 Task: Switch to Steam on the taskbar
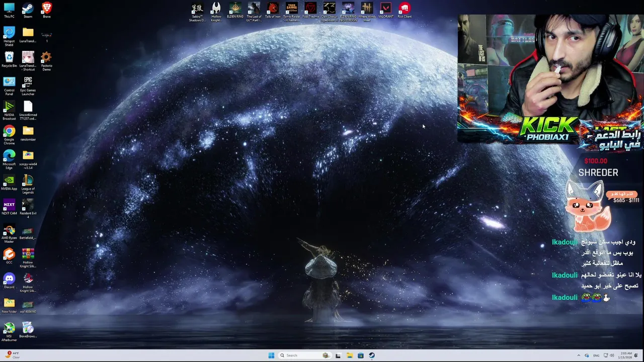(372, 355)
